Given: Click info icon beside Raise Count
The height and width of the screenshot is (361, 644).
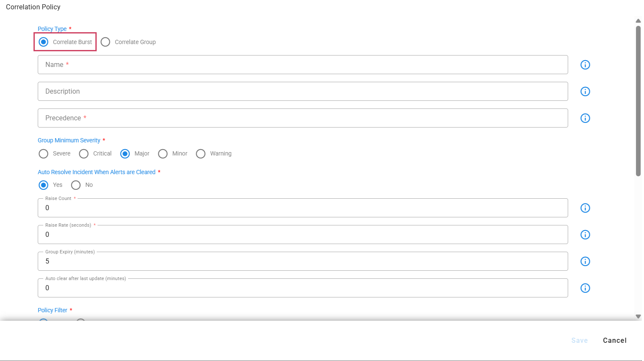Looking at the screenshot, I should coord(585,208).
